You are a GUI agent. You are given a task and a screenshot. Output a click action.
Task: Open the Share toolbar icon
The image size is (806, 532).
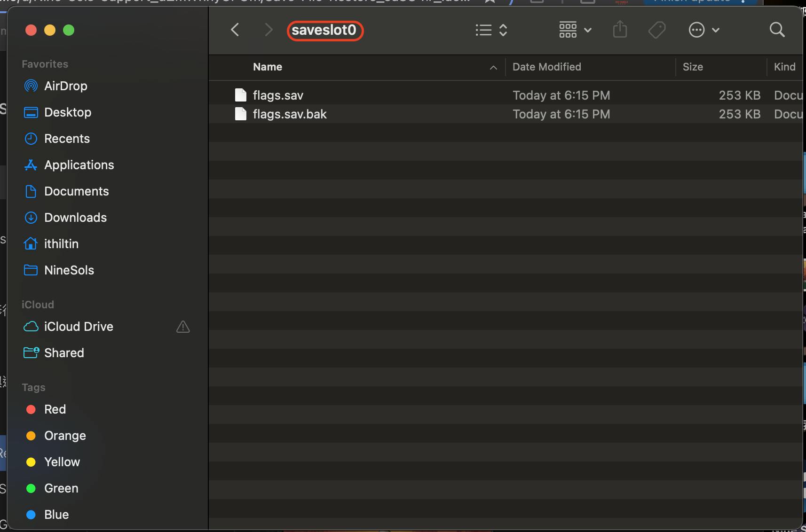(620, 30)
